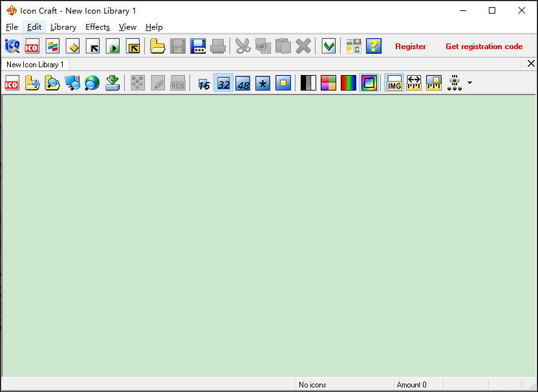Click the scissors cut icon
This screenshot has width=538, height=392.
tap(243, 46)
